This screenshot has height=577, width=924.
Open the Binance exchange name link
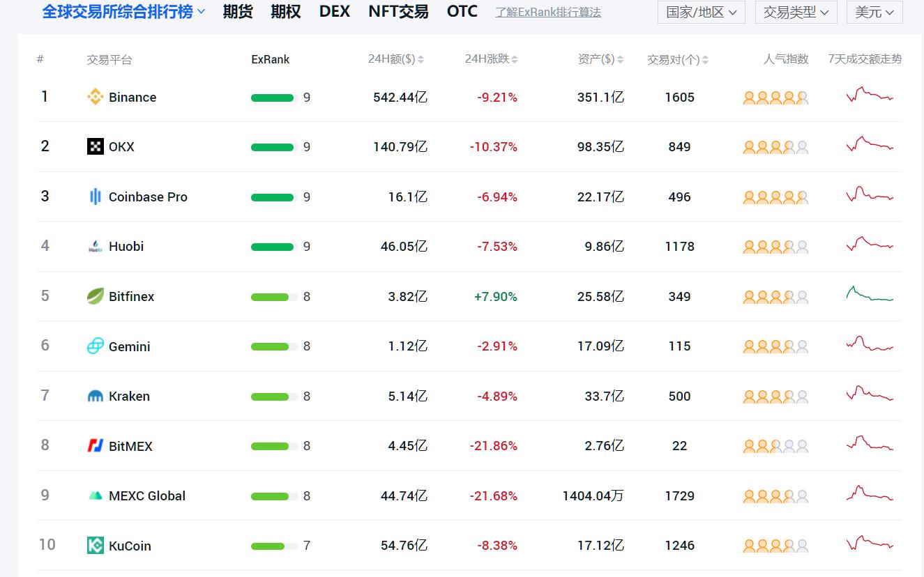click(132, 97)
